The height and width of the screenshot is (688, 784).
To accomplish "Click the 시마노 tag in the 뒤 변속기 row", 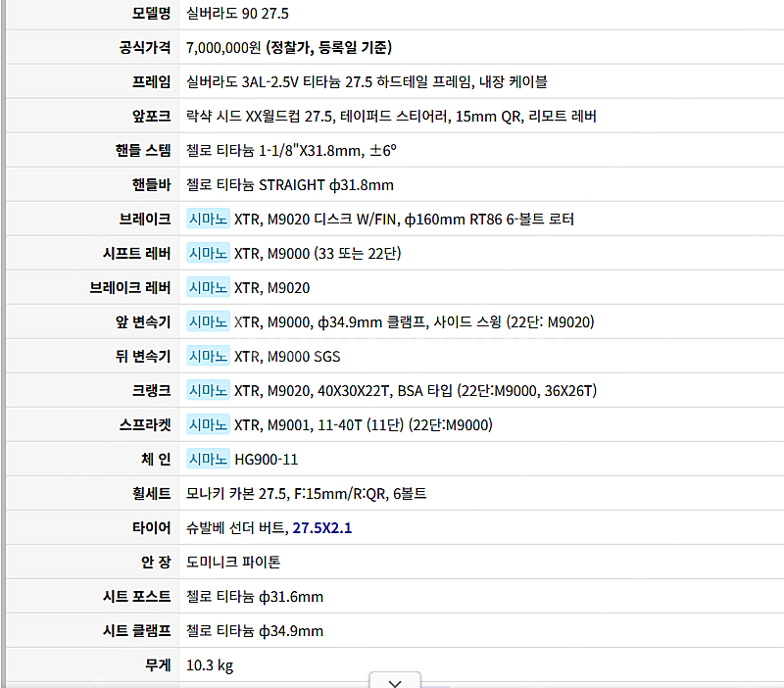I will (208, 357).
